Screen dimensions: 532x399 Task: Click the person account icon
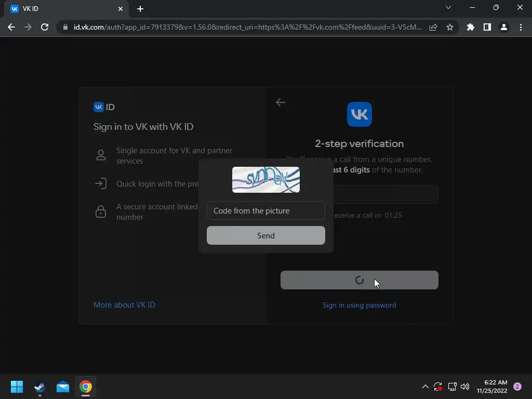101,155
